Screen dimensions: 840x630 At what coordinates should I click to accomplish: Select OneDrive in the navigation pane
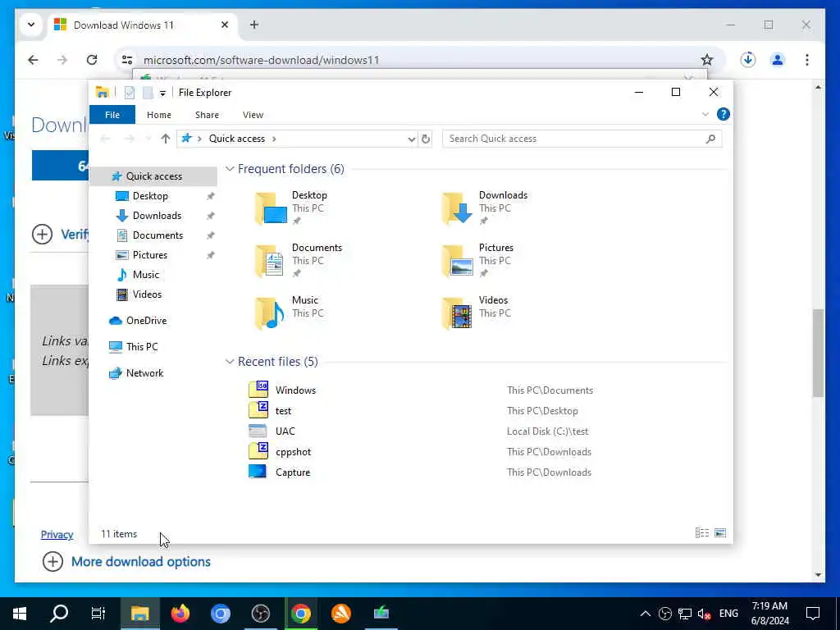tap(146, 321)
